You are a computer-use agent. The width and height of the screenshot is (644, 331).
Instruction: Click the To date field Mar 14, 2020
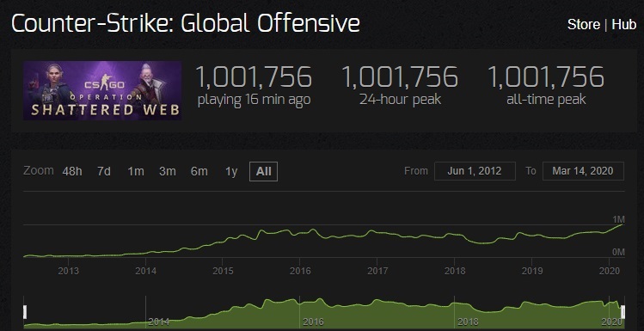[x=583, y=171]
